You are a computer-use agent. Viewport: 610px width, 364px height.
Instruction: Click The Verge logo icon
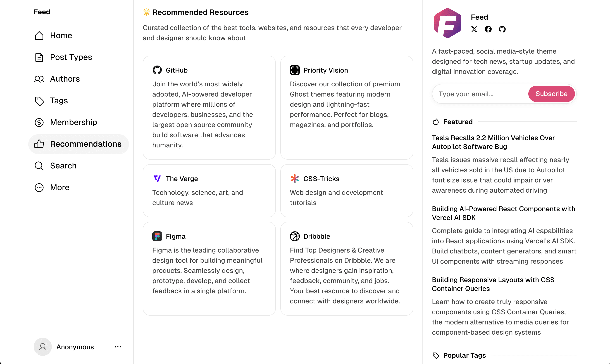click(157, 179)
